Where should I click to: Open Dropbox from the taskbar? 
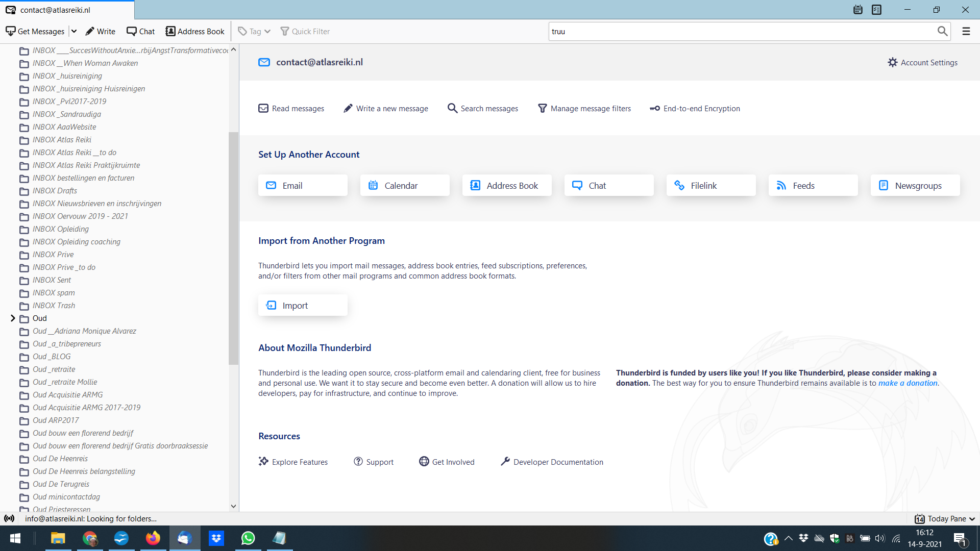pos(216,538)
